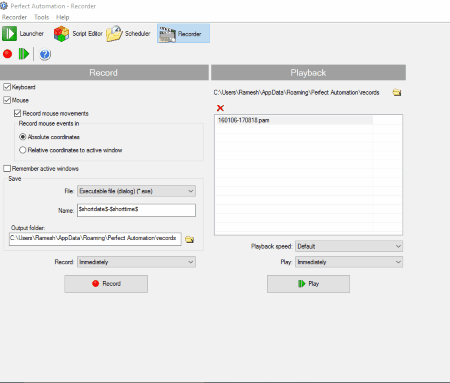450x383 pixels.
Task: Click the Name input field
Action: point(136,210)
